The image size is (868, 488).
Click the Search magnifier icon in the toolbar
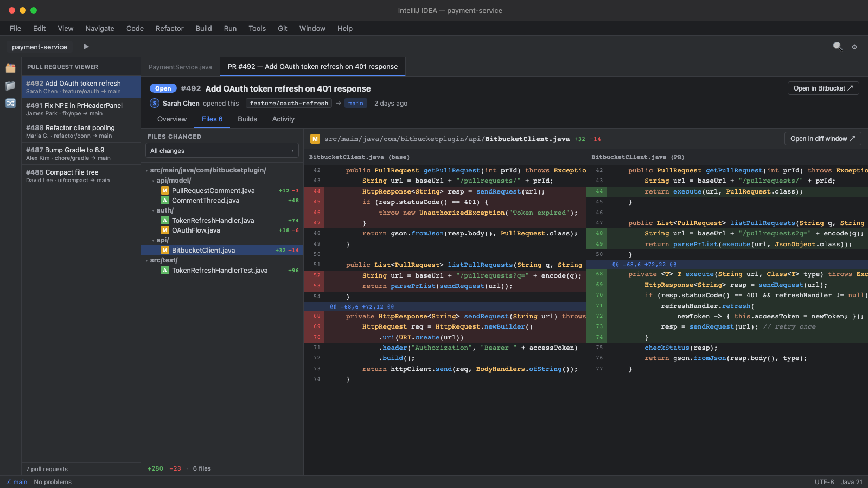(x=838, y=47)
